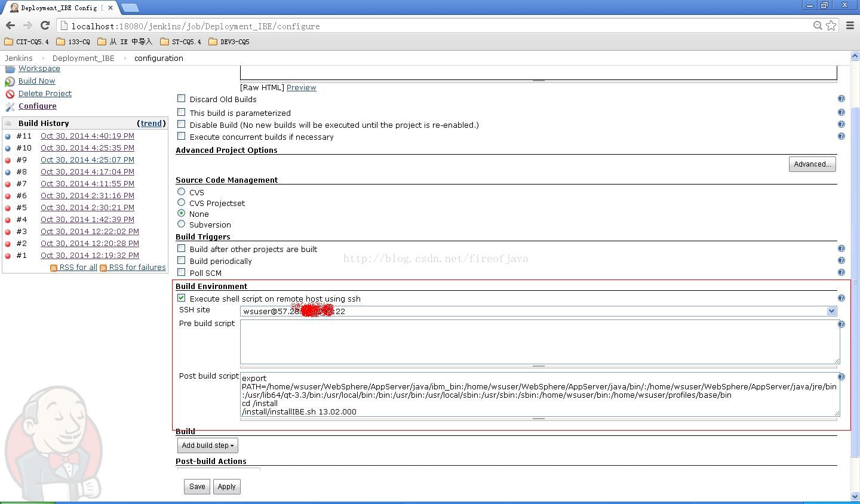Click help icon for Build periodically
Image resolution: width=860 pixels, height=504 pixels.
coord(841,260)
